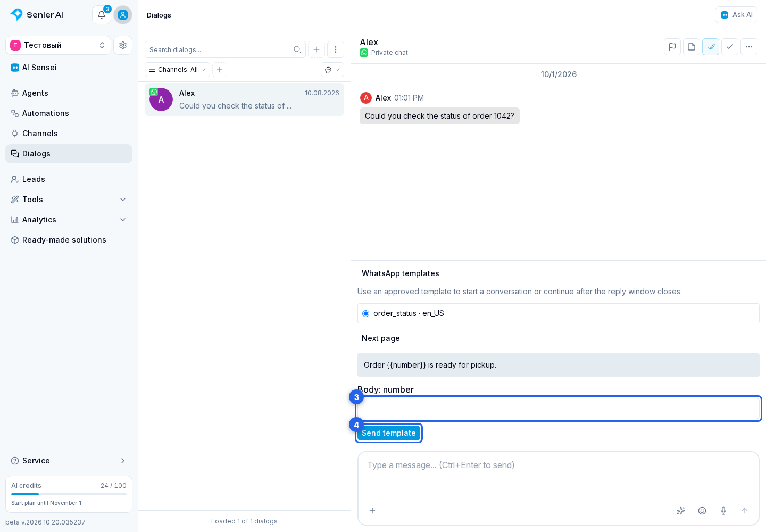Focus the Type a message text area

[559, 477]
